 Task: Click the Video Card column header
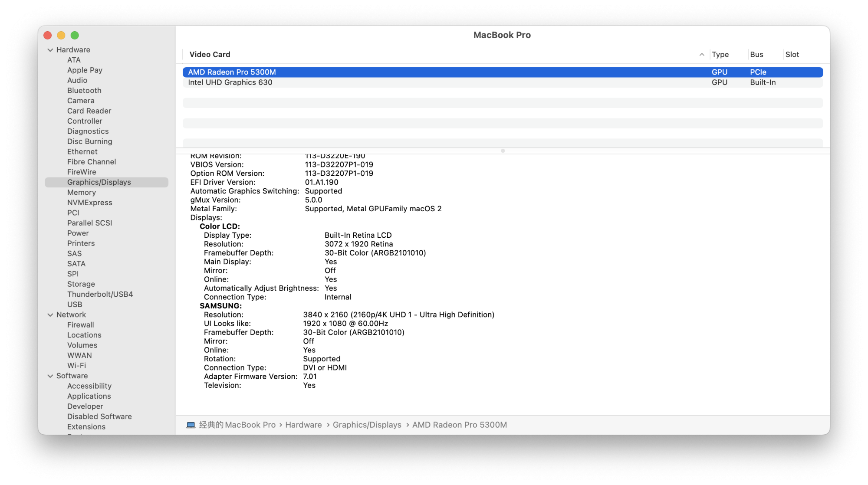click(210, 54)
